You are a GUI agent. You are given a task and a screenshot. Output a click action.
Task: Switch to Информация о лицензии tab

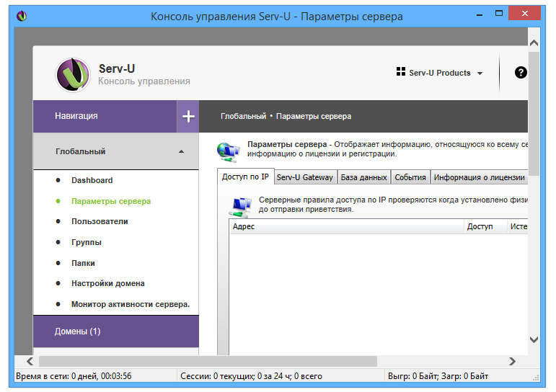(479, 177)
